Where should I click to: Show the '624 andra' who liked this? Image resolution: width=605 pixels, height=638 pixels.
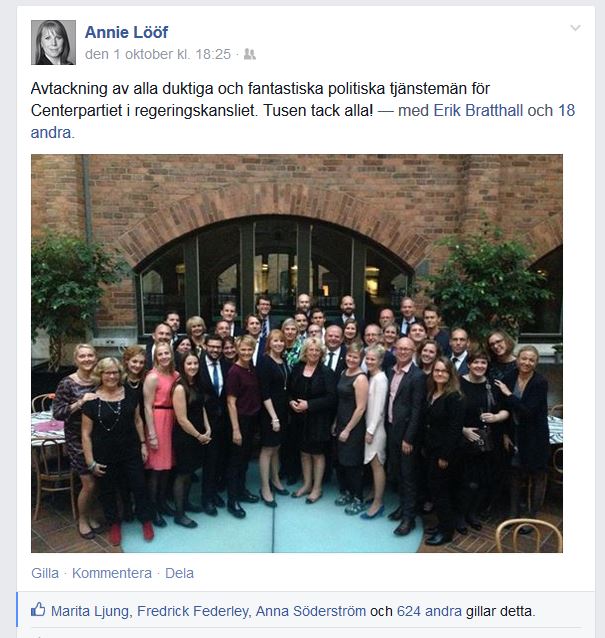pyautogui.click(x=429, y=611)
